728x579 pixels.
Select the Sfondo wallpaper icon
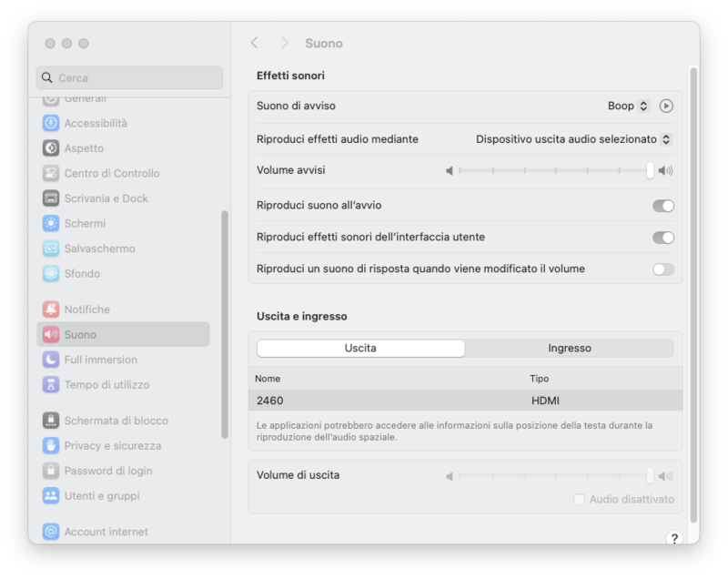click(x=51, y=273)
